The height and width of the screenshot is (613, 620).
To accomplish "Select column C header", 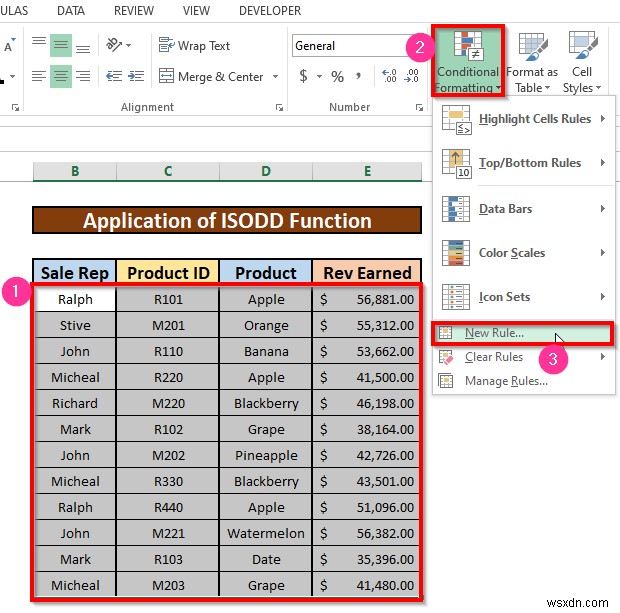I will click(x=168, y=171).
